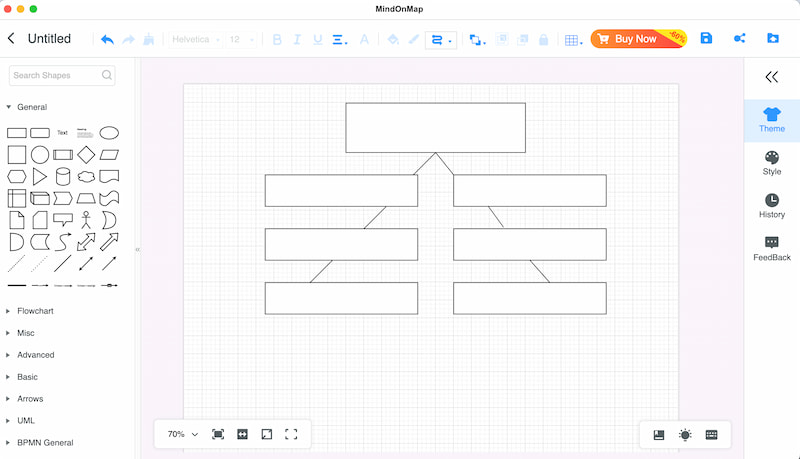This screenshot has height=459, width=800.
Task: Click the undo arrow in the toolbar
Action: coord(107,39)
